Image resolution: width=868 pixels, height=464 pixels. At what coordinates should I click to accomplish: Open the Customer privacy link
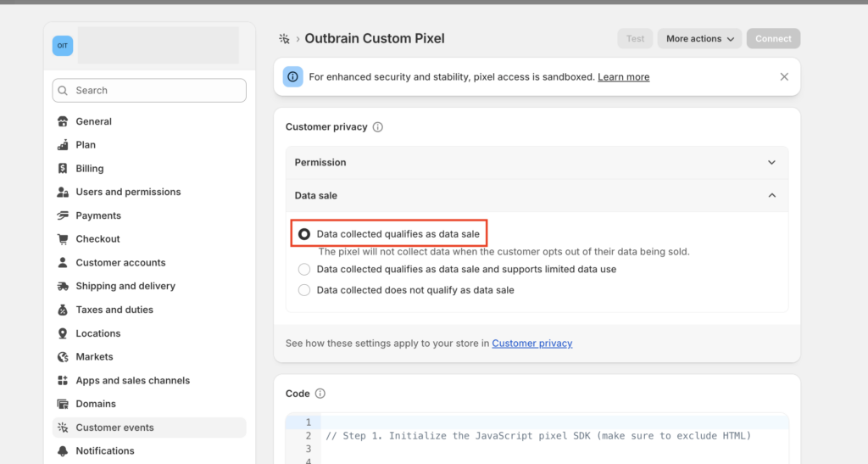pyautogui.click(x=532, y=344)
